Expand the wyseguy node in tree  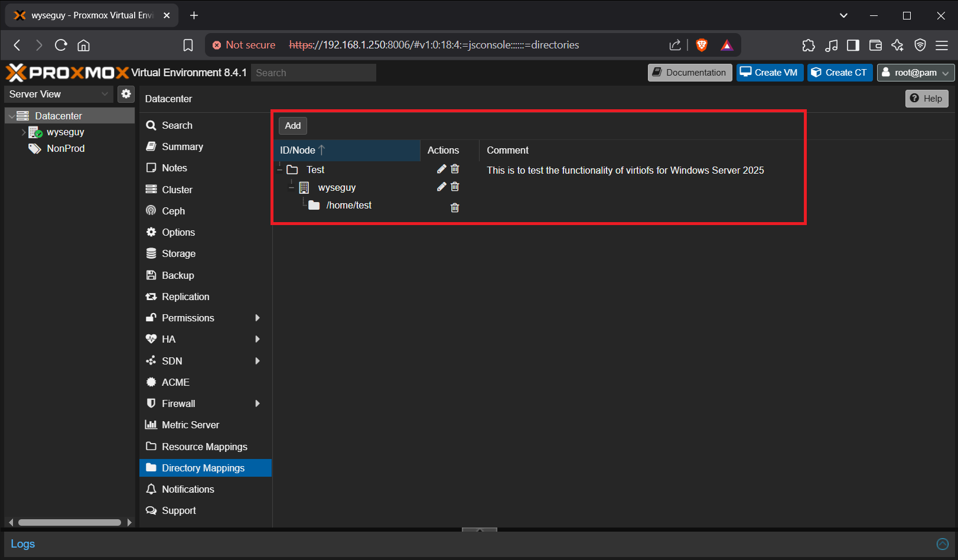[x=24, y=132]
